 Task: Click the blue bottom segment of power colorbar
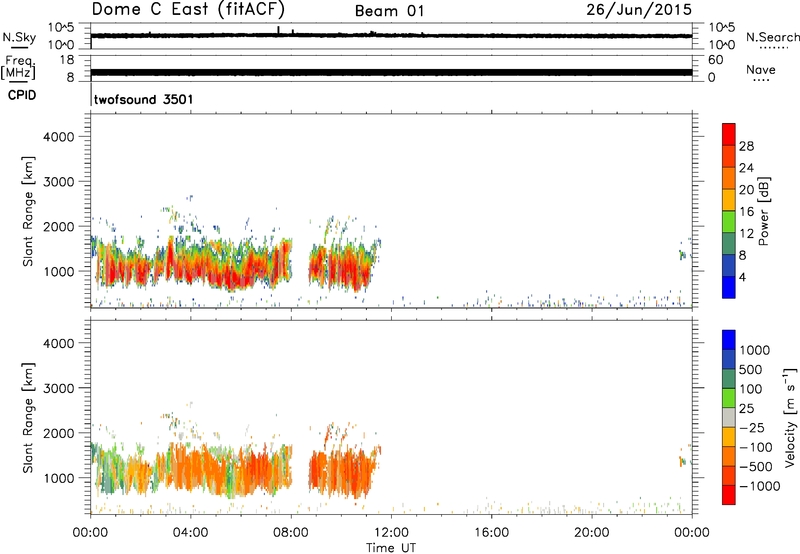pyautogui.click(x=729, y=287)
